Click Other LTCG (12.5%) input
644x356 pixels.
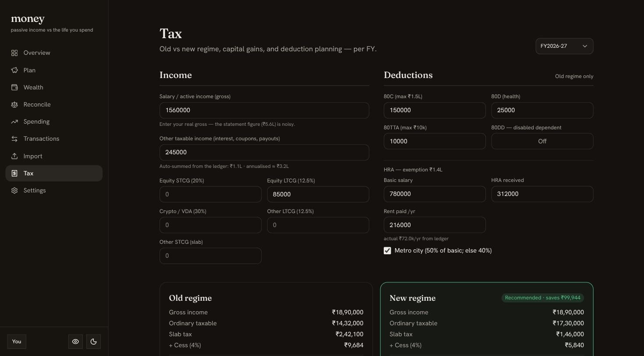318,225
